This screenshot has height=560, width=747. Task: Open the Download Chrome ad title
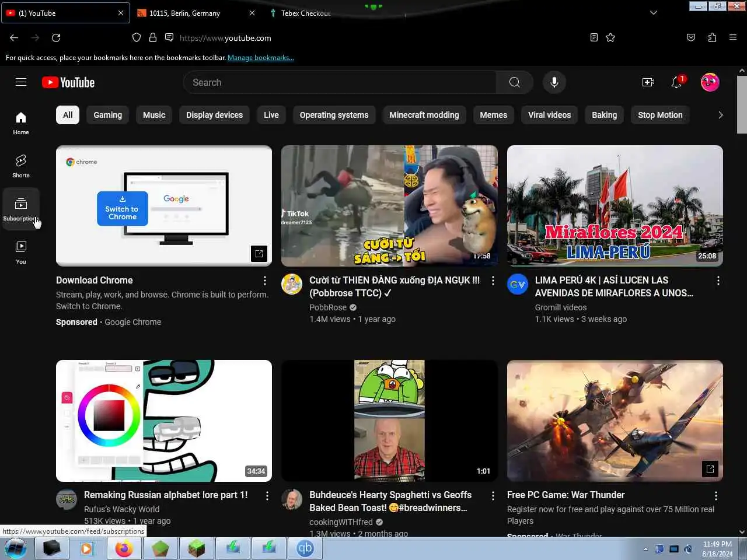95,280
